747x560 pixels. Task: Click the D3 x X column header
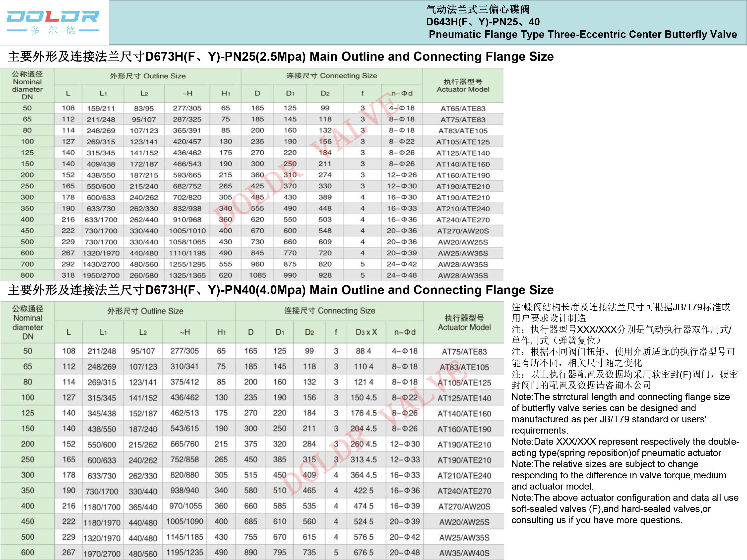click(366, 332)
